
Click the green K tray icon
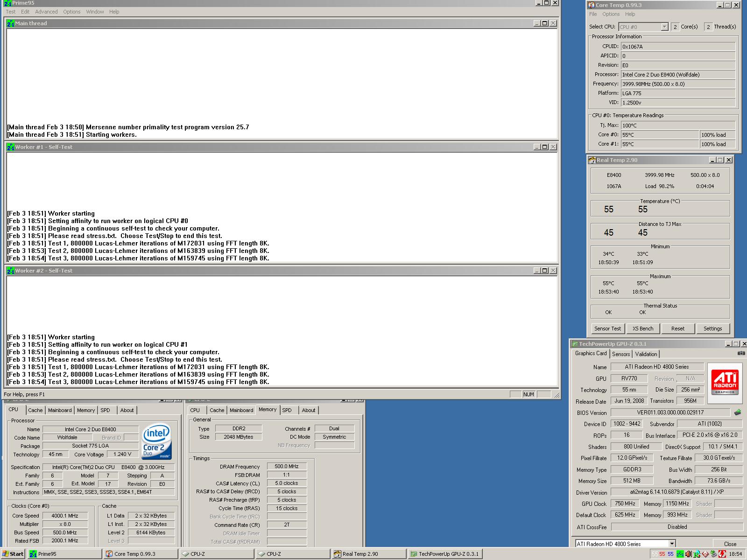(x=697, y=554)
